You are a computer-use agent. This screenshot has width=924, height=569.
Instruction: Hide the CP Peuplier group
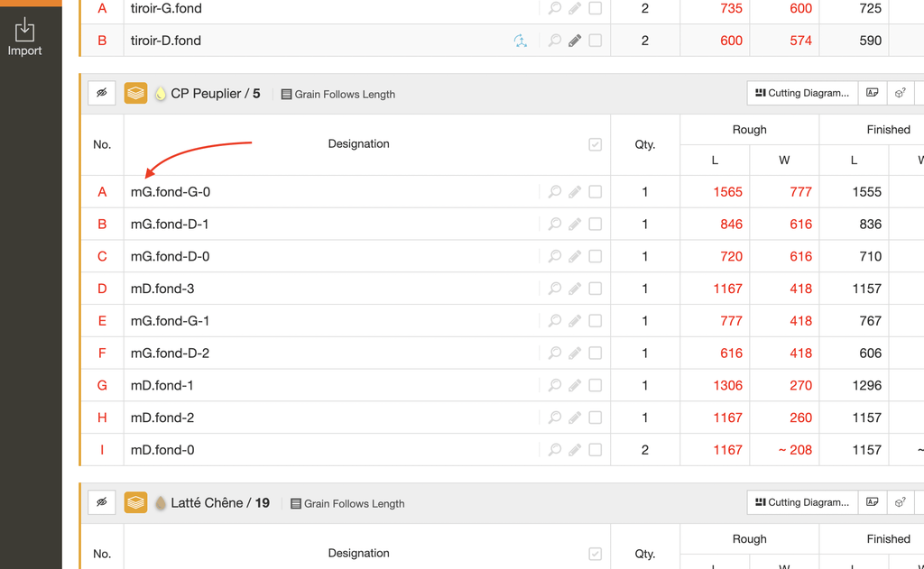pyautogui.click(x=101, y=93)
